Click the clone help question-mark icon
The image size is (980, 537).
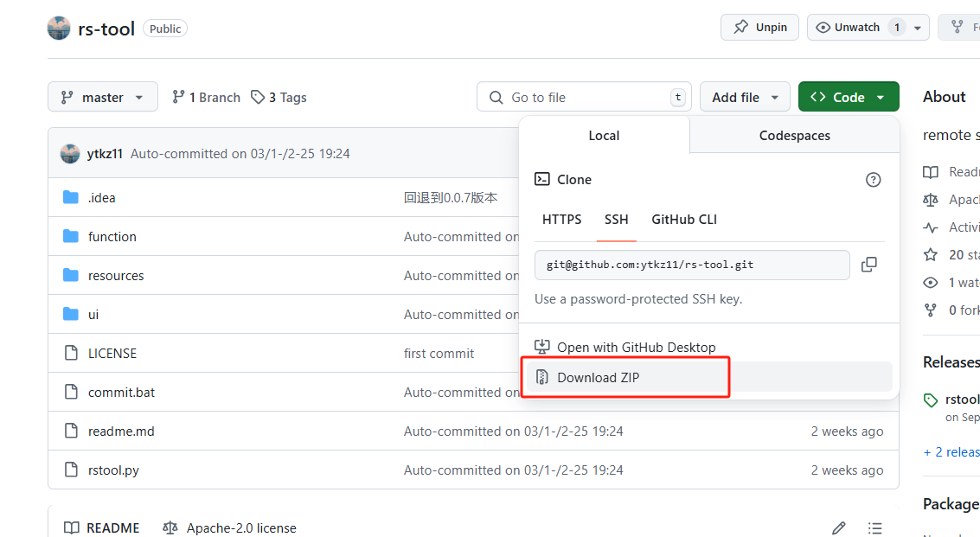tap(873, 180)
